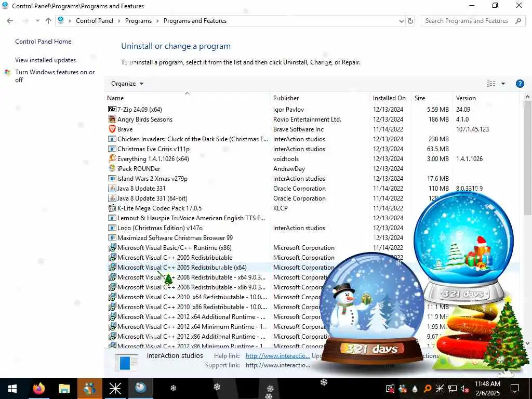The image size is (532, 399).
Task: Open Turn Windows features on or off
Action: tap(55, 76)
